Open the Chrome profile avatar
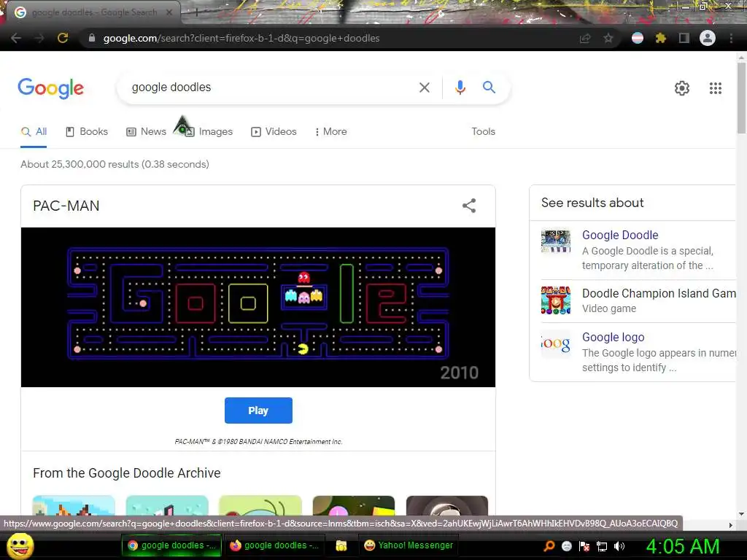747x560 pixels. 708,38
